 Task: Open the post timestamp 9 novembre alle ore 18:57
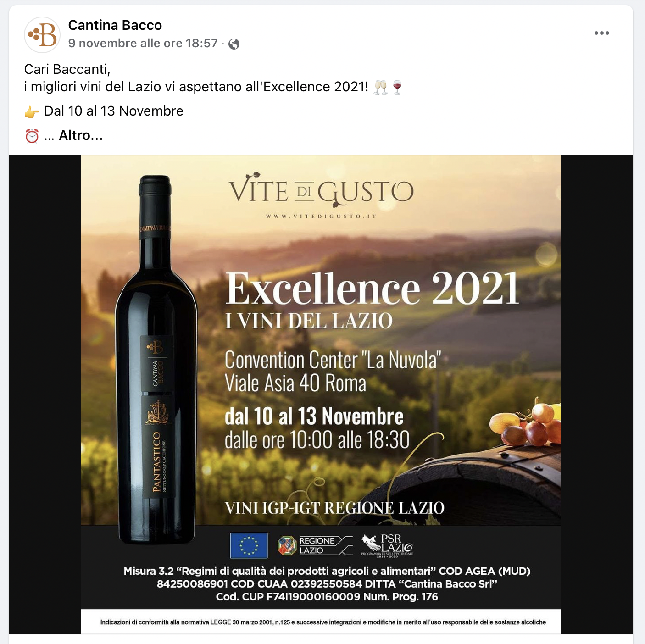(143, 44)
